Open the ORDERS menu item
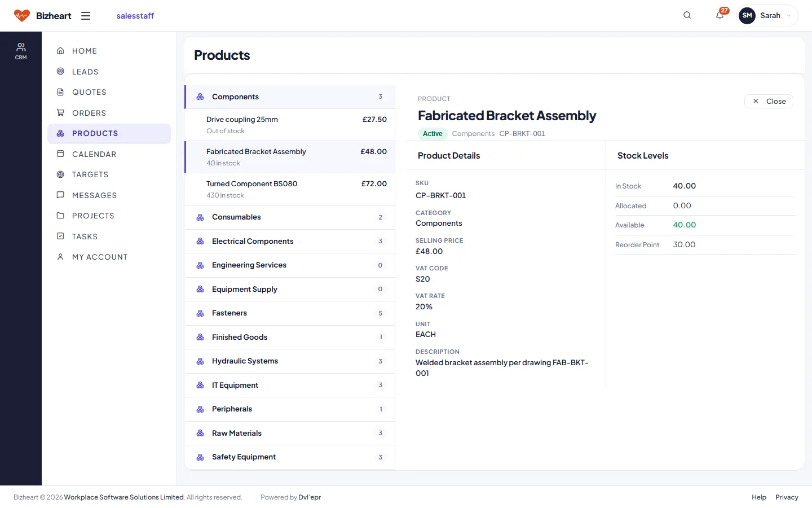 pos(109,113)
